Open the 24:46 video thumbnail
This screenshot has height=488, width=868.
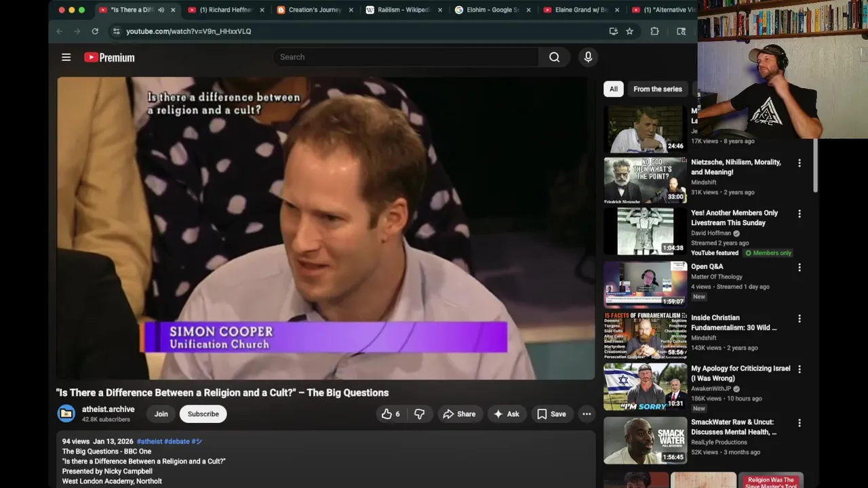click(645, 129)
